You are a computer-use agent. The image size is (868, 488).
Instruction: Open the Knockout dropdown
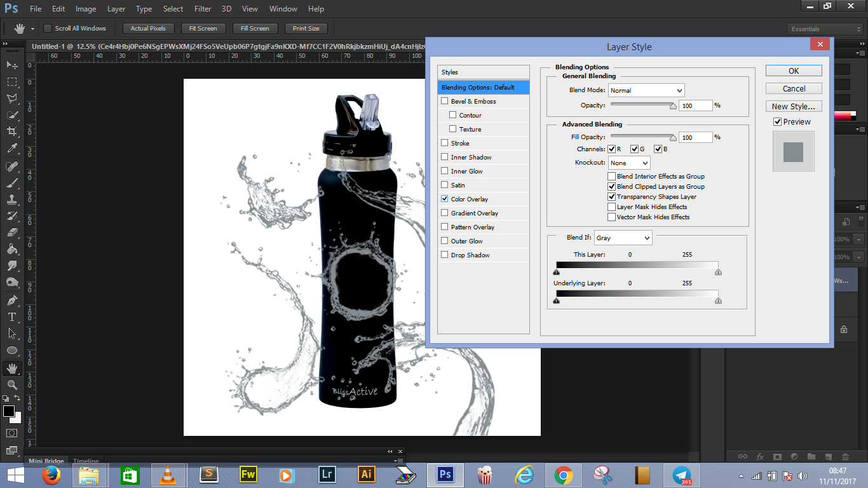[628, 163]
